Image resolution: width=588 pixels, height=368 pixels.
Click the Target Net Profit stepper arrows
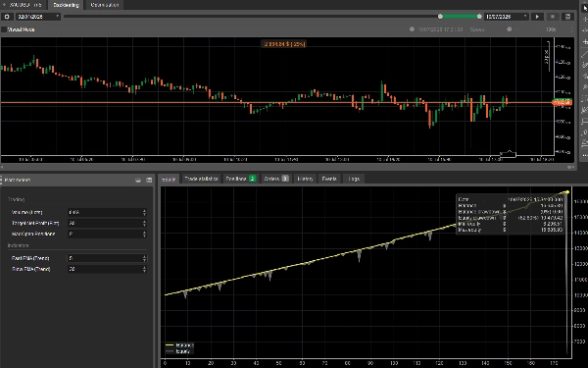(144, 223)
